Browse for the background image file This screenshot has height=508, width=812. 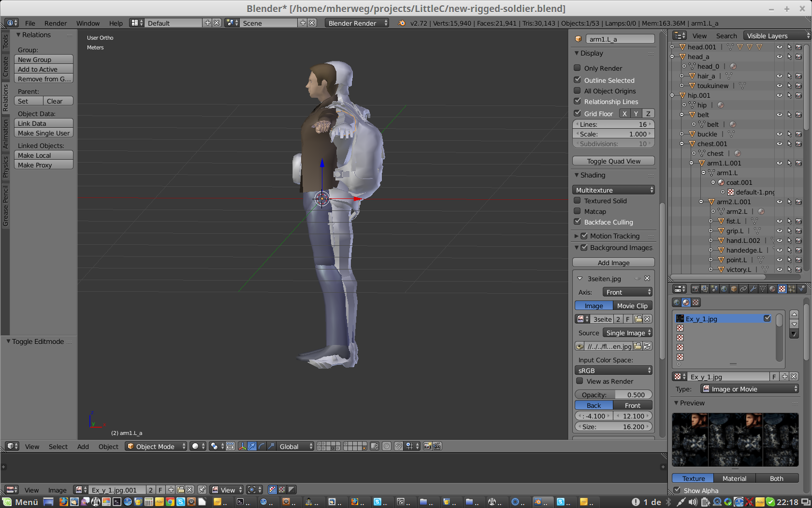click(x=638, y=346)
